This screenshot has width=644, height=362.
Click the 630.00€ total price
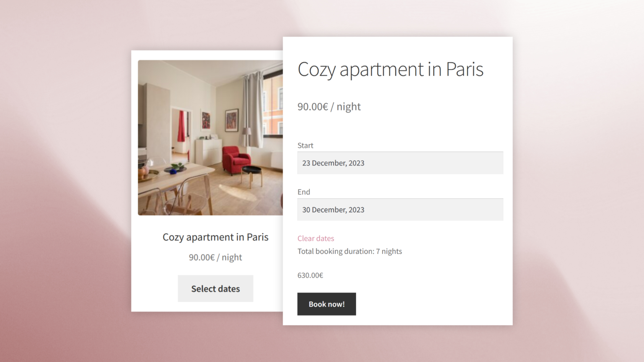pos(310,275)
